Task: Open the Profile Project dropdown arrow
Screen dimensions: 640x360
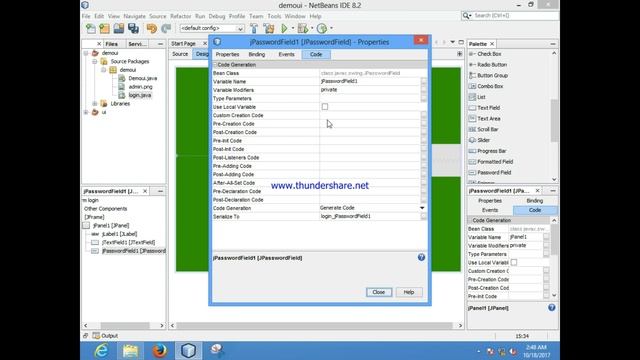Action: click(331, 28)
